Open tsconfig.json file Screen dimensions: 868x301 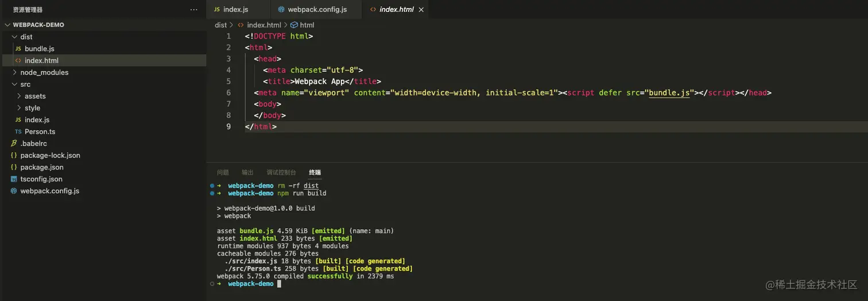pos(41,179)
